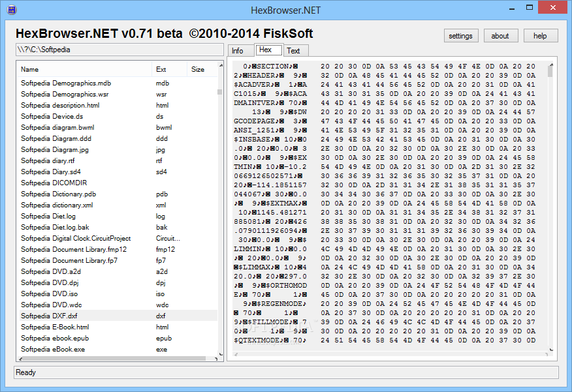Click hex view scroll-down arrow
Screen dimensions: 572x392
pos(551,349)
